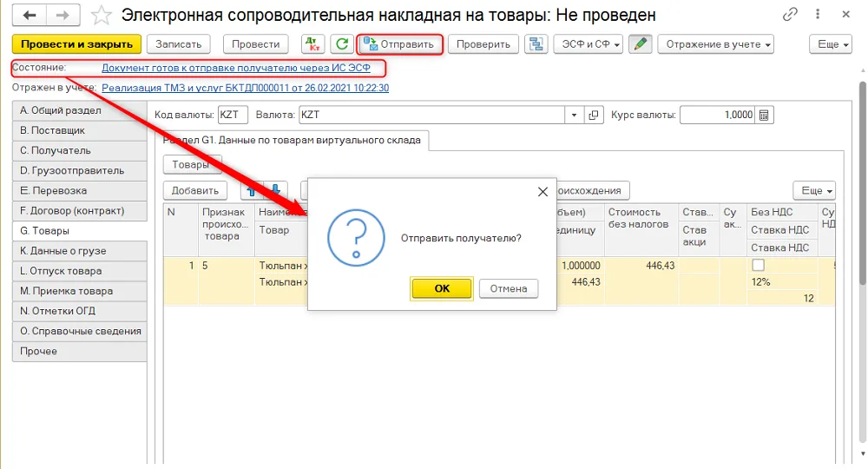Image resolution: width=868 pixels, height=469 pixels.
Task: Switch to B. Поставщик section
Action: click(x=80, y=130)
